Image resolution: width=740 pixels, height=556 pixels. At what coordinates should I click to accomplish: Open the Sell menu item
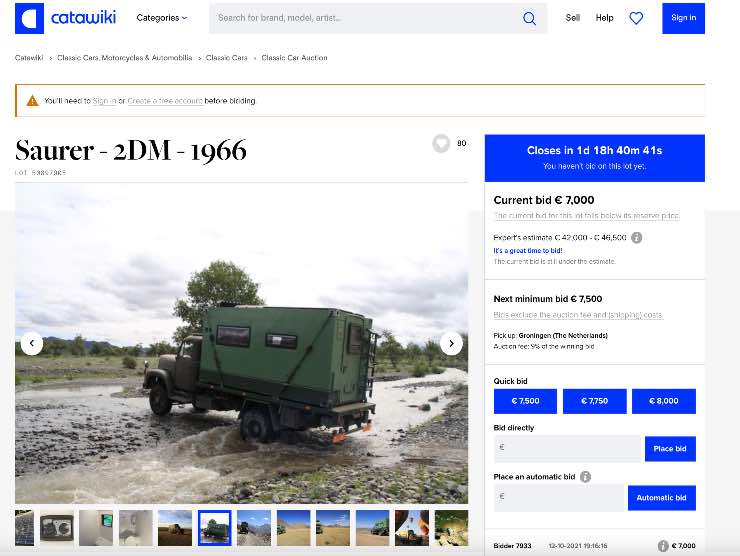click(x=572, y=18)
